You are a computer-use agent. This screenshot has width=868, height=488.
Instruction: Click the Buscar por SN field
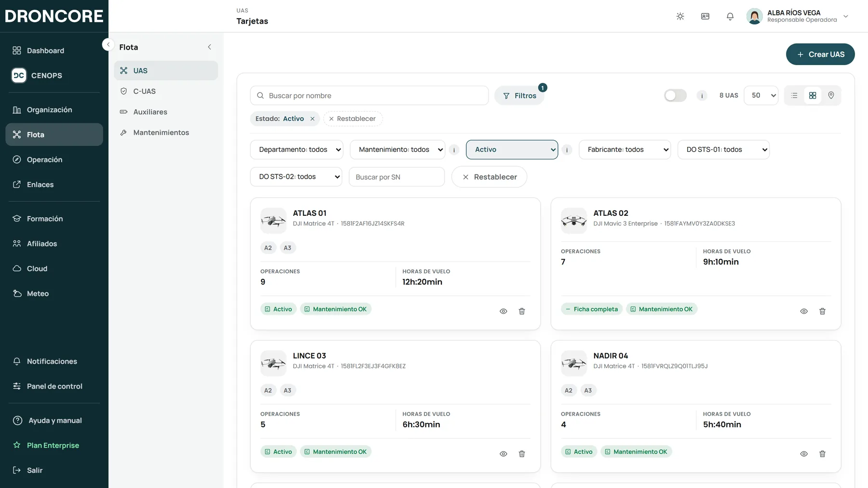coord(396,177)
